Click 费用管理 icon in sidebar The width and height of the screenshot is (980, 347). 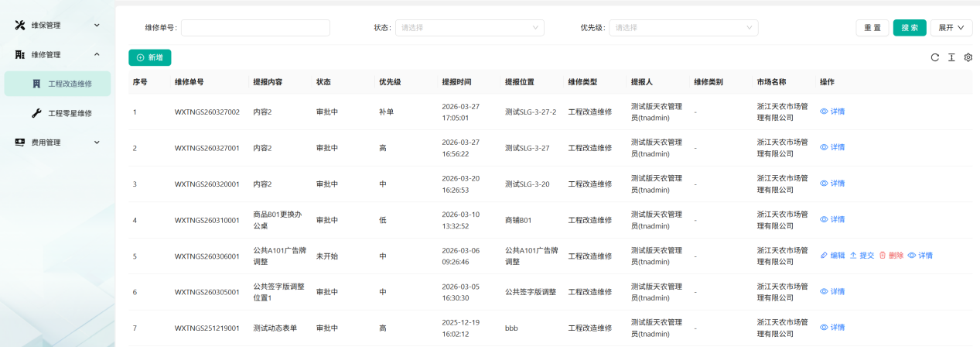pyautogui.click(x=20, y=143)
